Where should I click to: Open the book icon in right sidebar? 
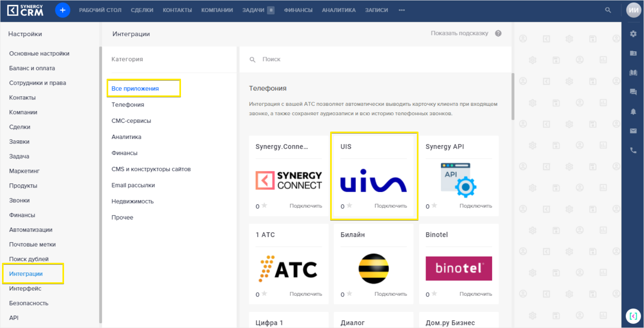point(633,72)
